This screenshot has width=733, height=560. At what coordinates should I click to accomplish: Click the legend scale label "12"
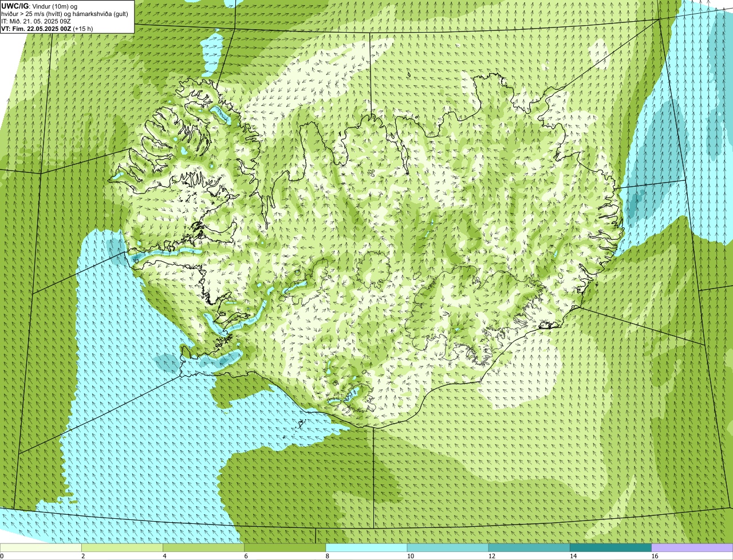(491, 556)
